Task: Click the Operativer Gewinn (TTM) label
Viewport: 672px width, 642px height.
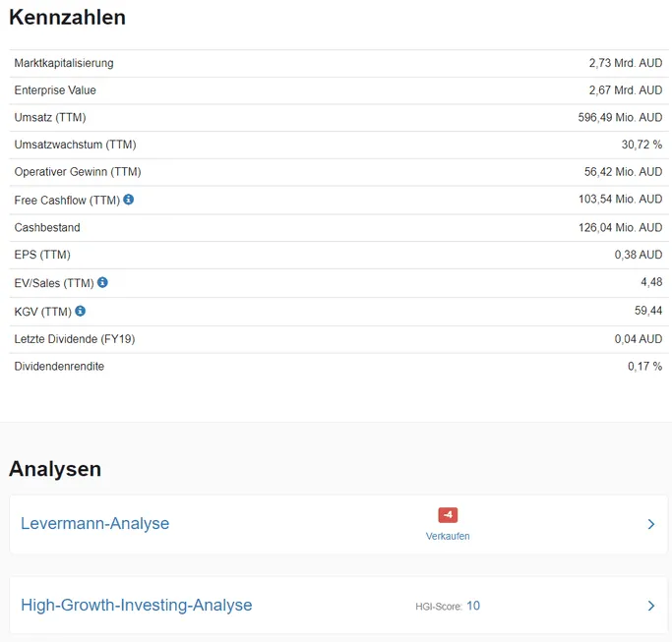Action: coord(78,172)
